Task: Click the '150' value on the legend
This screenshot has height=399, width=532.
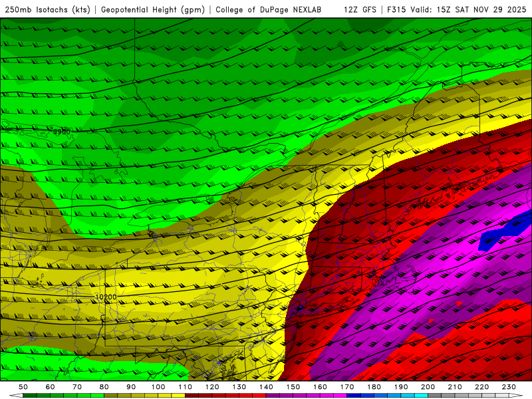Action: coord(293,387)
